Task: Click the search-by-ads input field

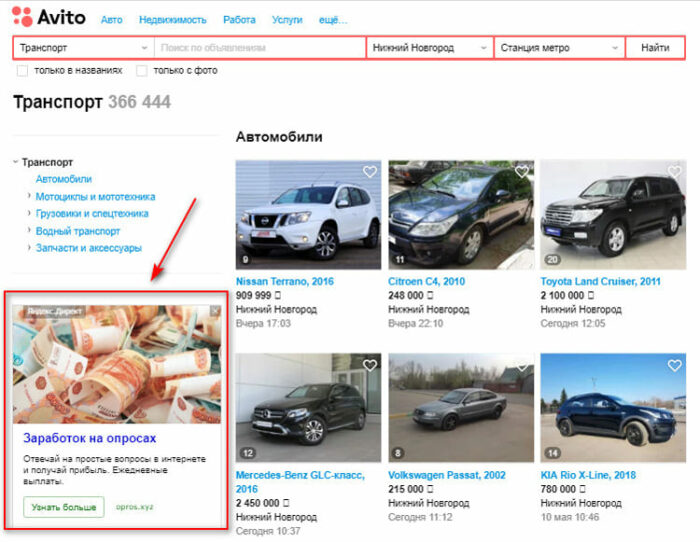Action: coord(260,48)
